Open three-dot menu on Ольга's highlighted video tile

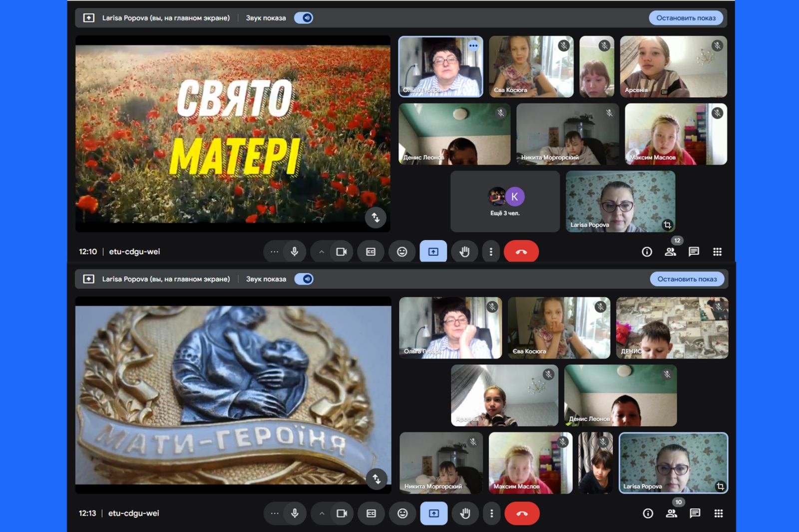click(x=473, y=46)
